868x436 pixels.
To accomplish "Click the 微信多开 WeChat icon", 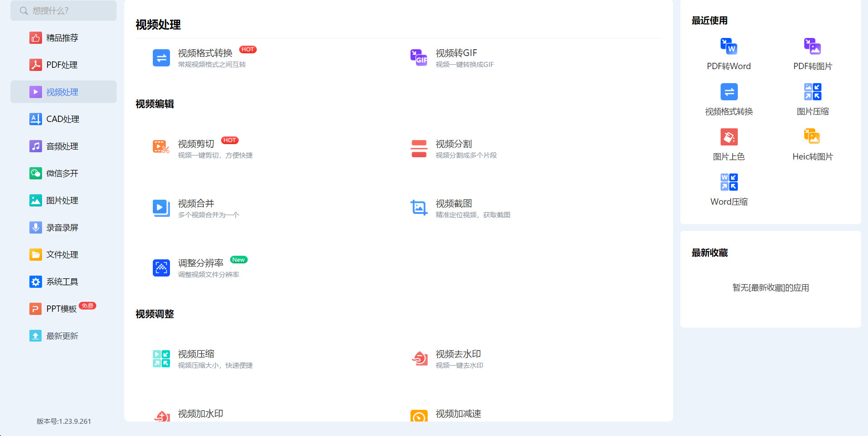I will tap(35, 173).
